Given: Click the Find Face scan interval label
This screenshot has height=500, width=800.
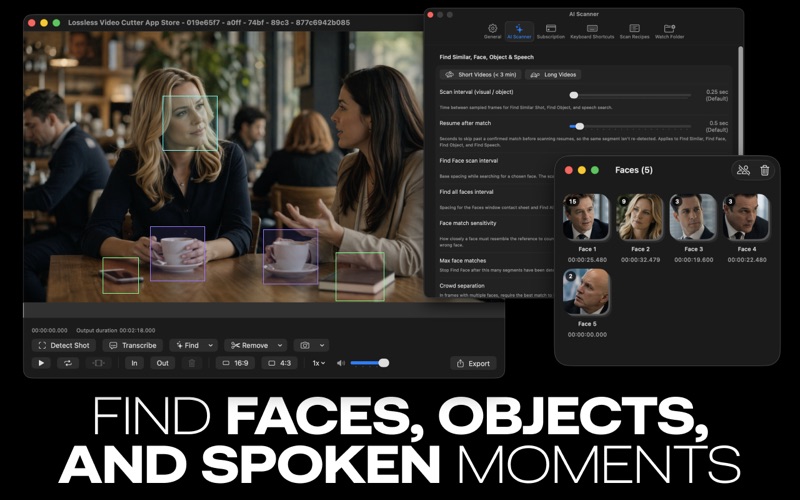Looking at the screenshot, I should (x=468, y=161).
